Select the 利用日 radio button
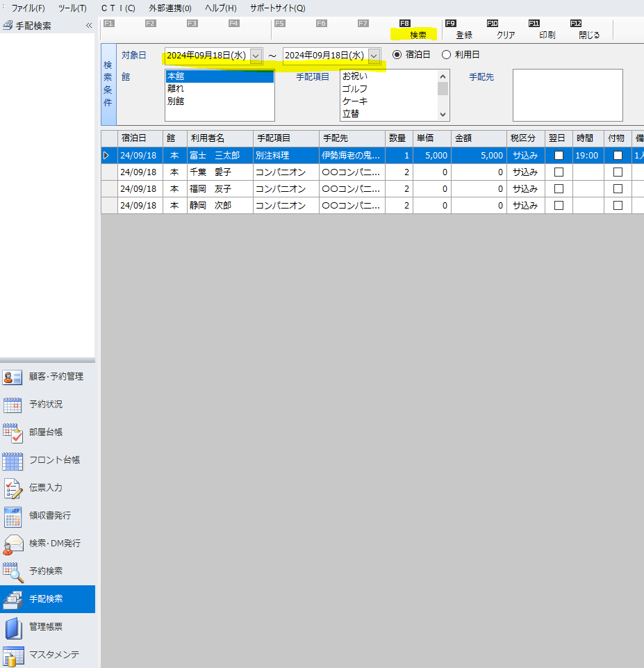644x668 pixels. coord(447,55)
